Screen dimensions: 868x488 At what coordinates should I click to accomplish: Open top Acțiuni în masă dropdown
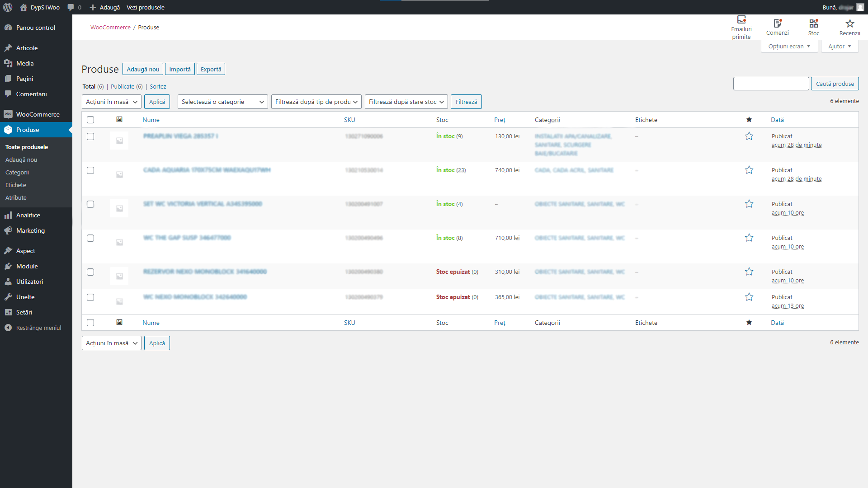click(112, 102)
